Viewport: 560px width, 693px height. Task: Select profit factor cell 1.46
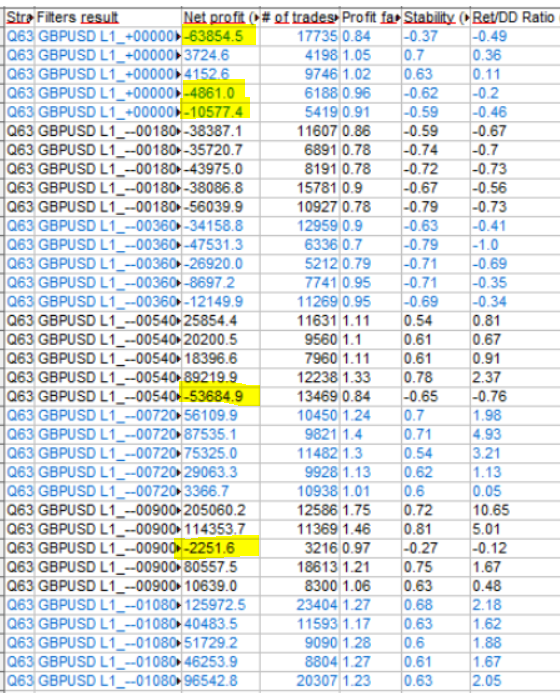point(370,529)
